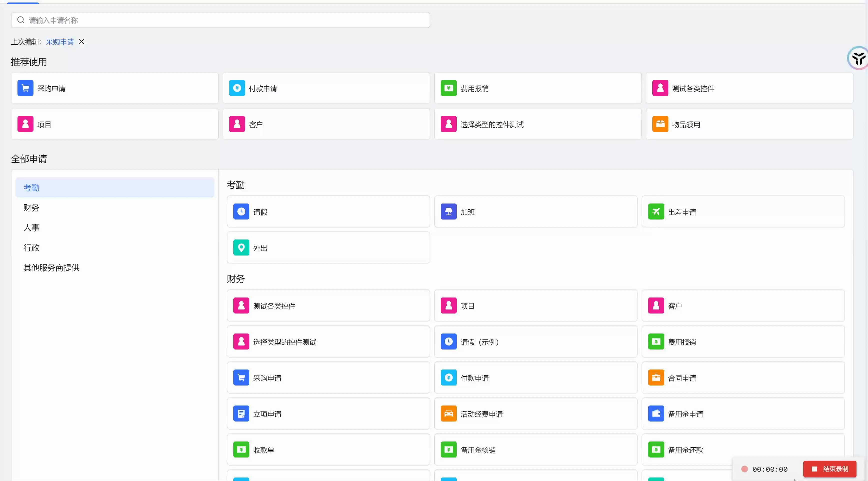Viewport: 868px width, 481px height.
Task: Open the 付款申请 coin icon in recommended
Action: (237, 88)
